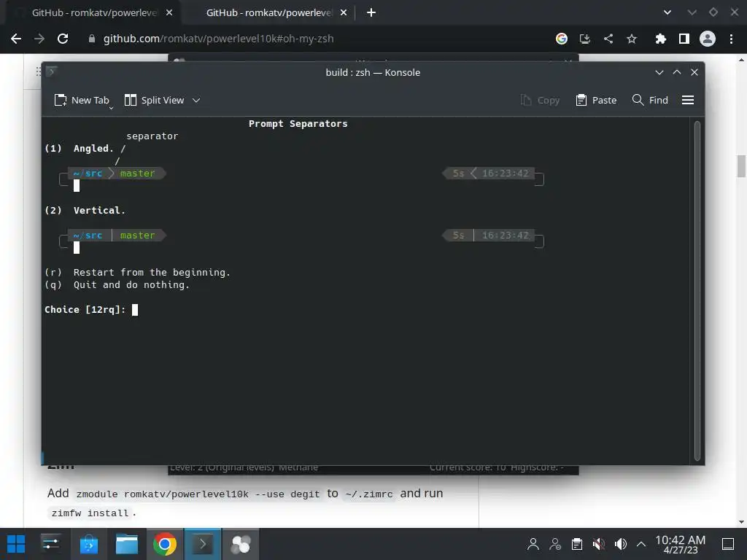Share this page from address bar

(608, 39)
